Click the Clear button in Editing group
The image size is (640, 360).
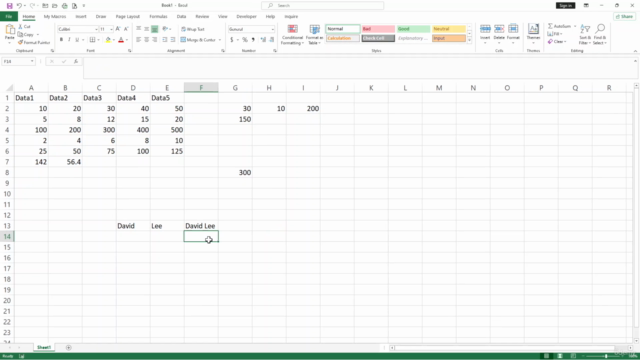pyautogui.click(x=557, y=42)
